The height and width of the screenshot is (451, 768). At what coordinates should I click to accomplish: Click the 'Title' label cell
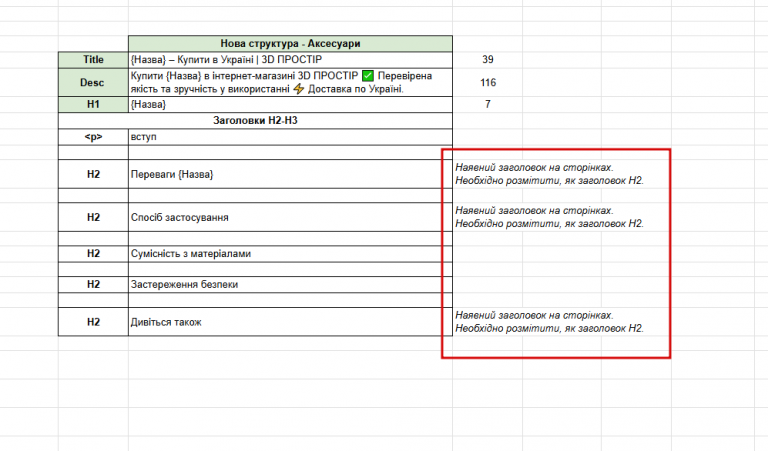tap(93, 60)
